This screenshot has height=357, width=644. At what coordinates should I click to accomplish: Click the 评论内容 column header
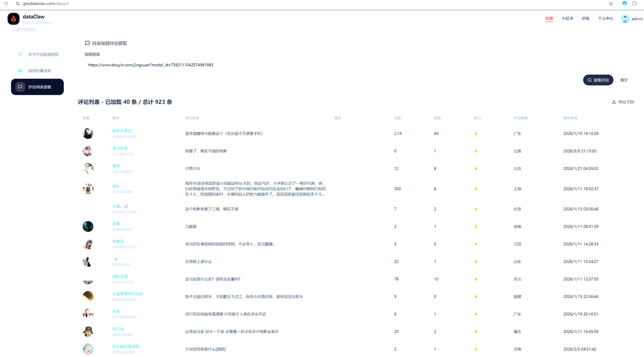tap(192, 118)
